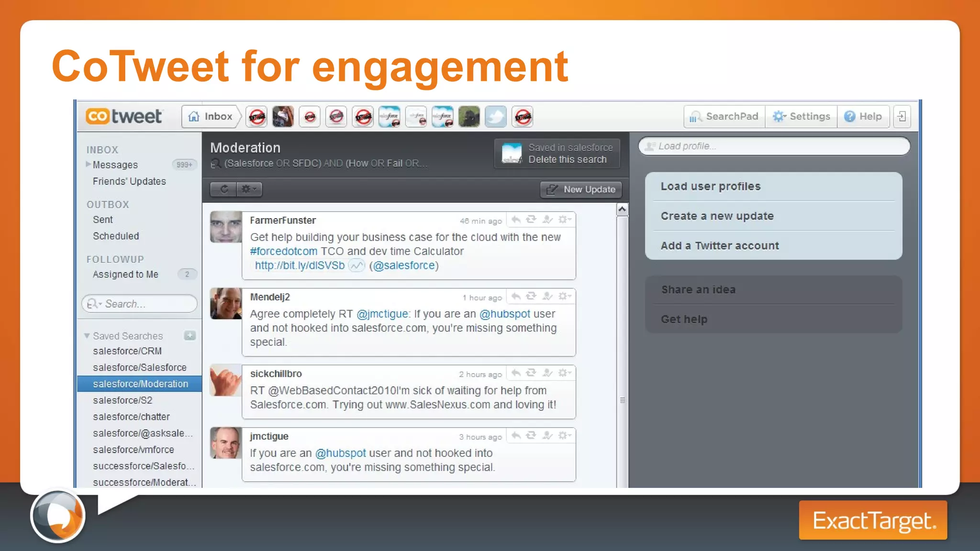
Task: Open the bit.ly/dlSVSb link
Action: 300,265
